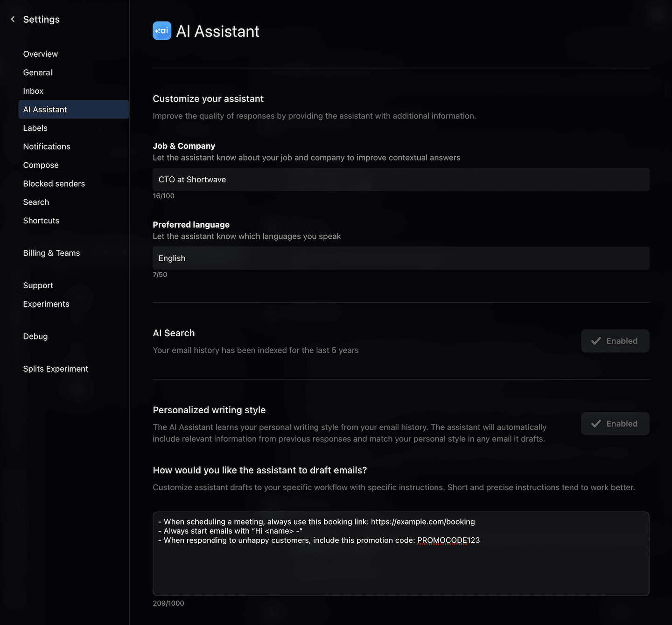View Notifications settings
Image resolution: width=672 pixels, height=625 pixels.
point(47,146)
